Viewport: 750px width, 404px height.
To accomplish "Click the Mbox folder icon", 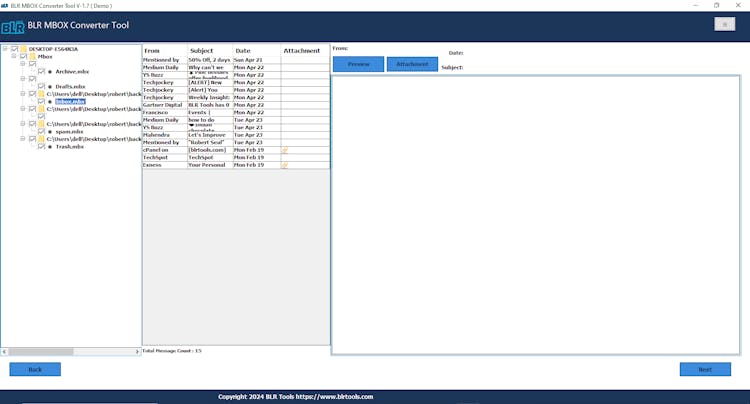I will tap(33, 56).
